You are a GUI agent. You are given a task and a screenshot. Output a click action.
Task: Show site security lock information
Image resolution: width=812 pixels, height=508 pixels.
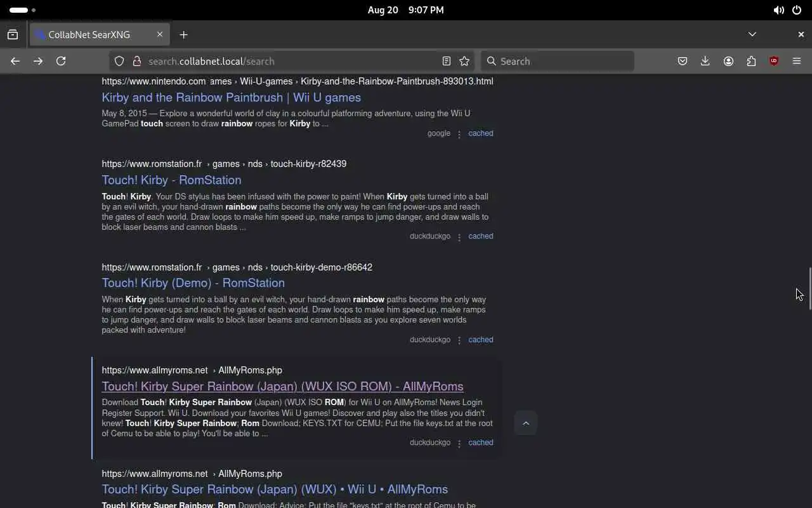coord(136,61)
